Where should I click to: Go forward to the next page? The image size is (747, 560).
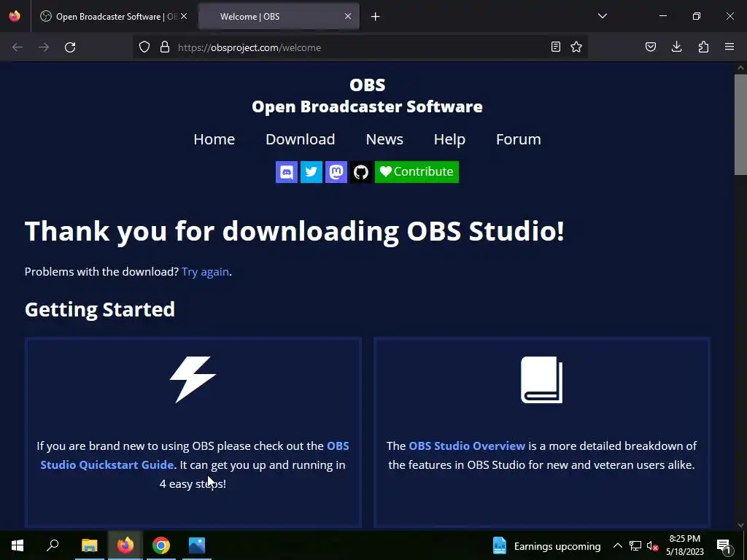[x=44, y=47]
